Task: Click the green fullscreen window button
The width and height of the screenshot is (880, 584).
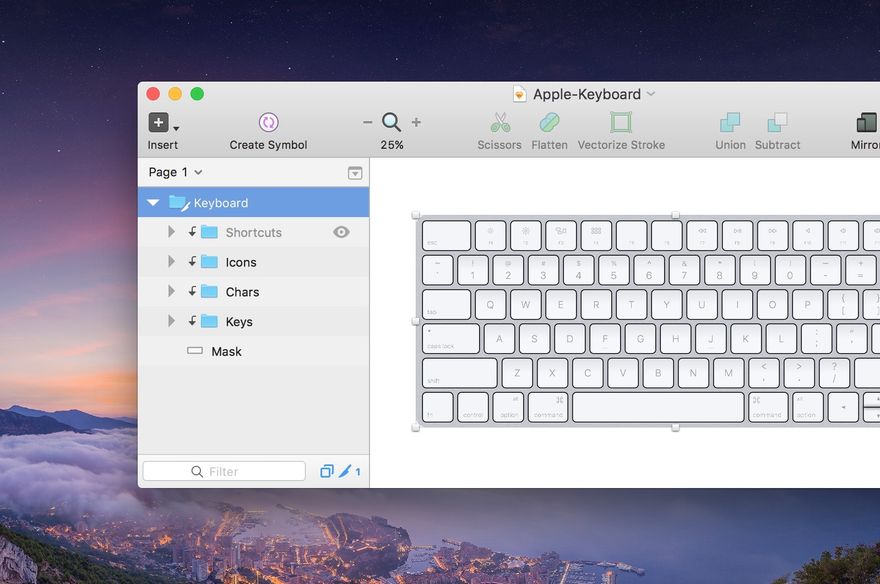Action: 197,94
